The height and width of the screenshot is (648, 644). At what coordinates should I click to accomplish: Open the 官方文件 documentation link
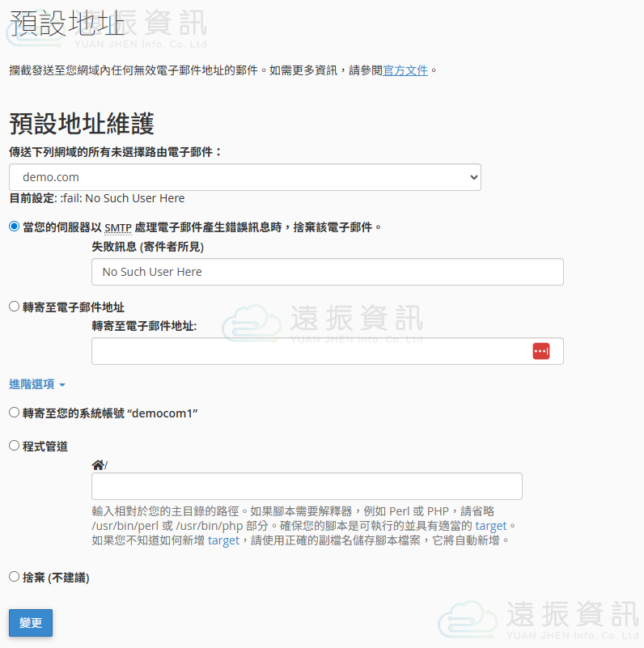pyautogui.click(x=405, y=70)
